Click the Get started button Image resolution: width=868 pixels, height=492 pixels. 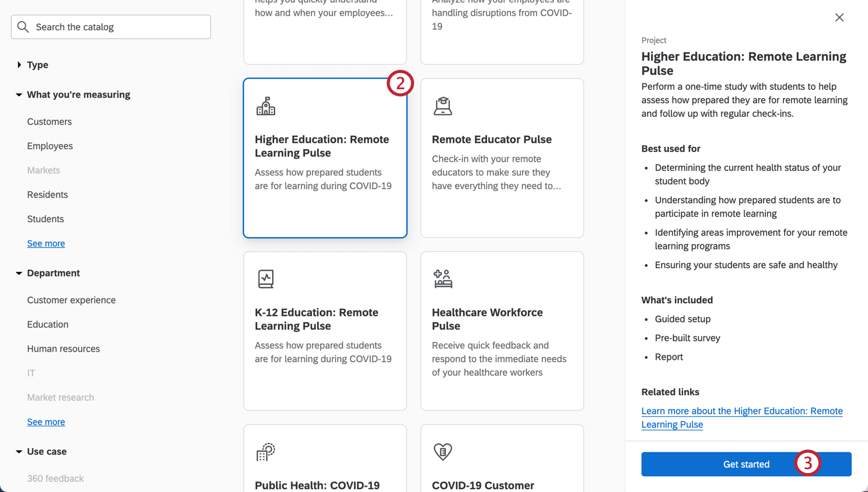[746, 464]
